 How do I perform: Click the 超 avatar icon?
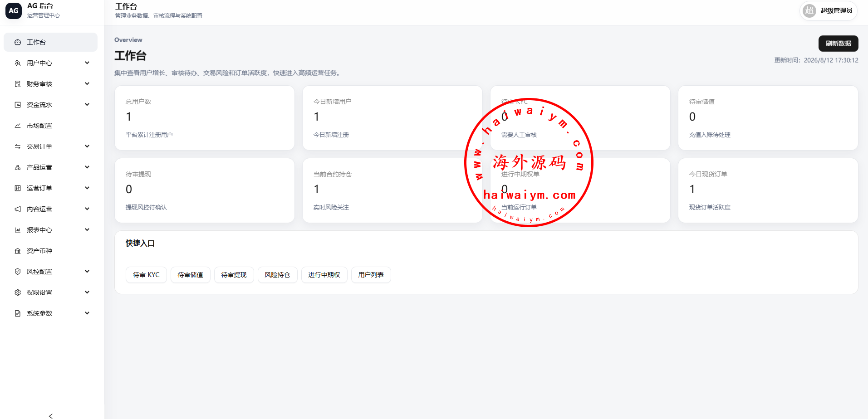click(x=809, y=10)
